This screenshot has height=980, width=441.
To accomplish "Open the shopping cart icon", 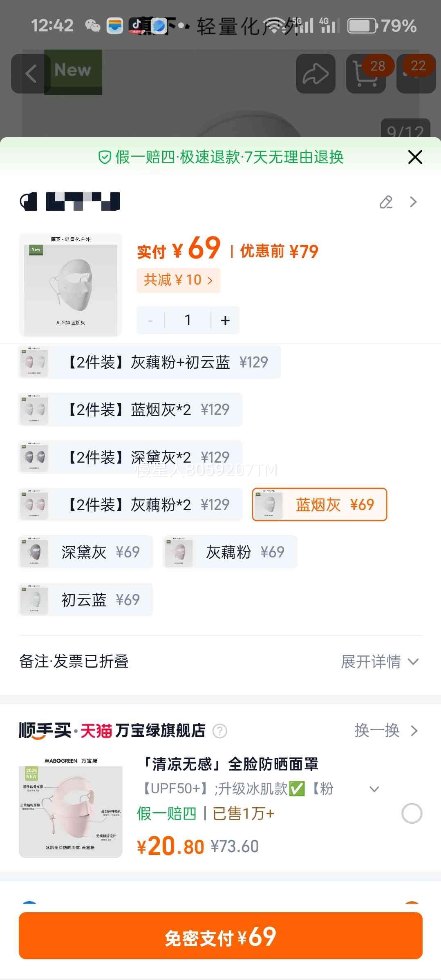I will (x=365, y=74).
